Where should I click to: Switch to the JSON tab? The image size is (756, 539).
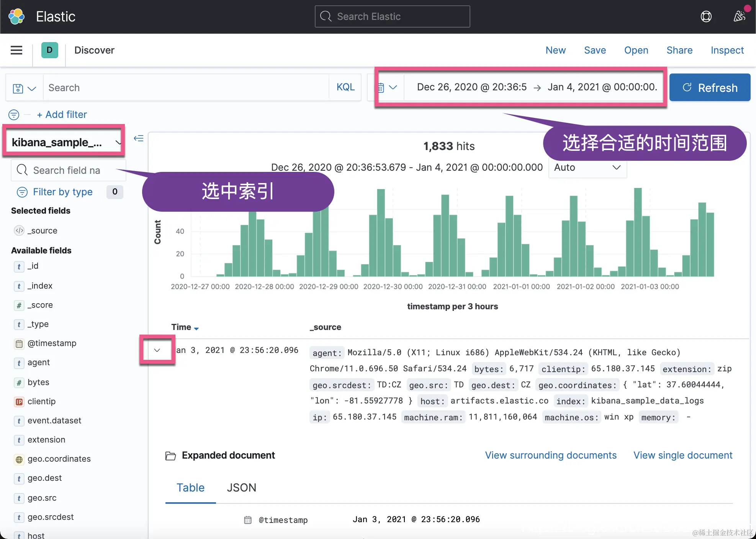point(241,488)
